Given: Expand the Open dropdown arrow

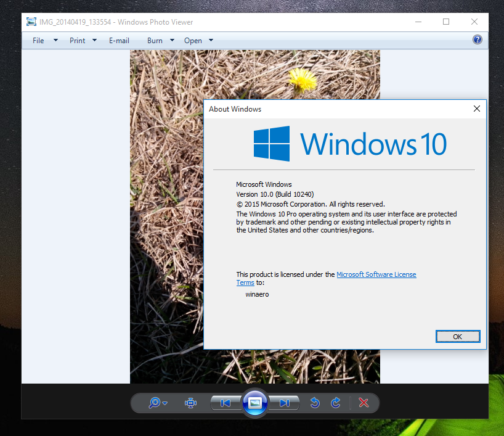Looking at the screenshot, I should point(211,40).
